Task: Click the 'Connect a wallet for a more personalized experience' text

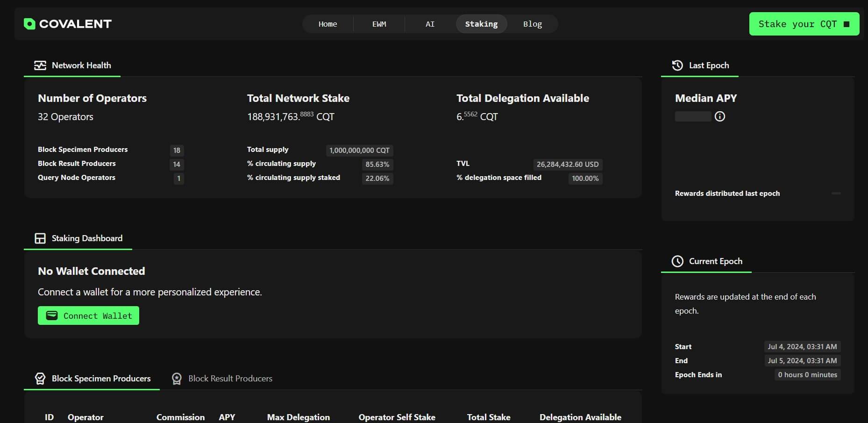Action: [150, 292]
